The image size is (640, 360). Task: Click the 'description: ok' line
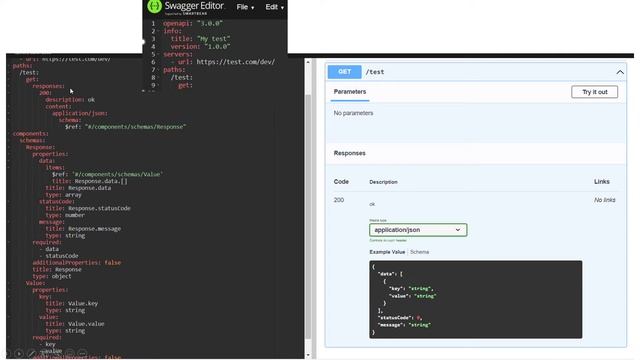click(x=70, y=100)
